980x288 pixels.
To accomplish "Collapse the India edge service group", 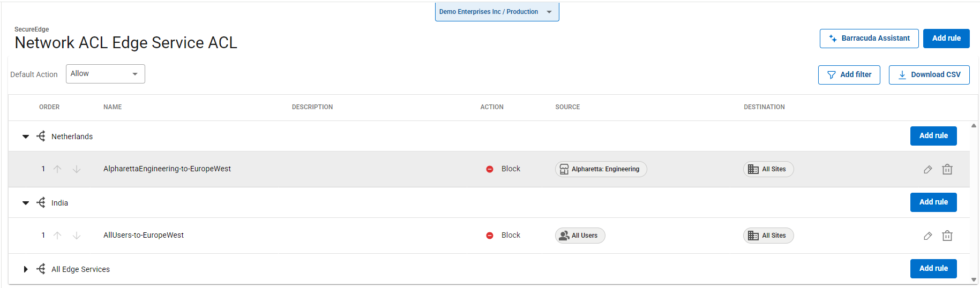I will click(26, 203).
